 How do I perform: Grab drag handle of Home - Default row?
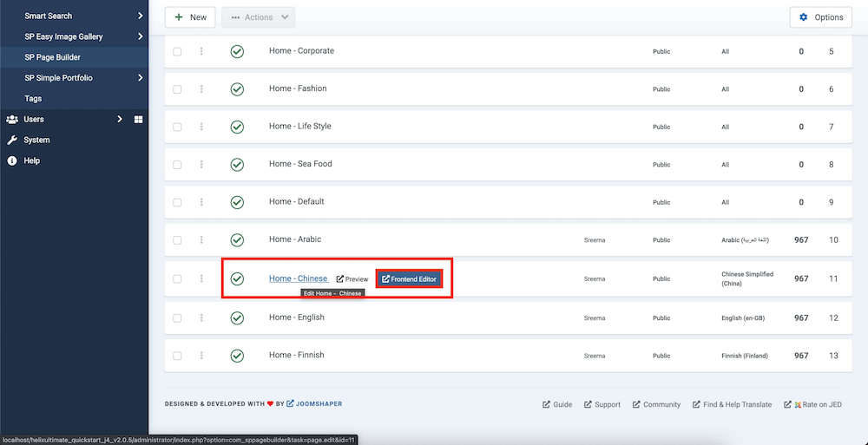[x=201, y=202]
